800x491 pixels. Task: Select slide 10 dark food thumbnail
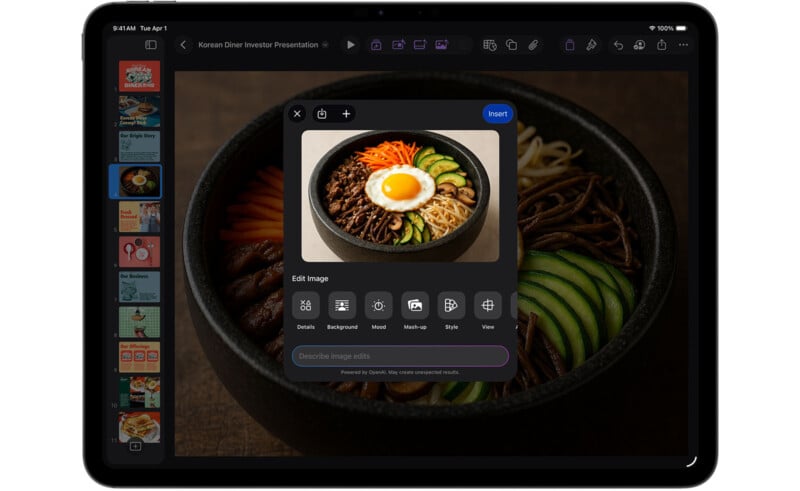139,392
